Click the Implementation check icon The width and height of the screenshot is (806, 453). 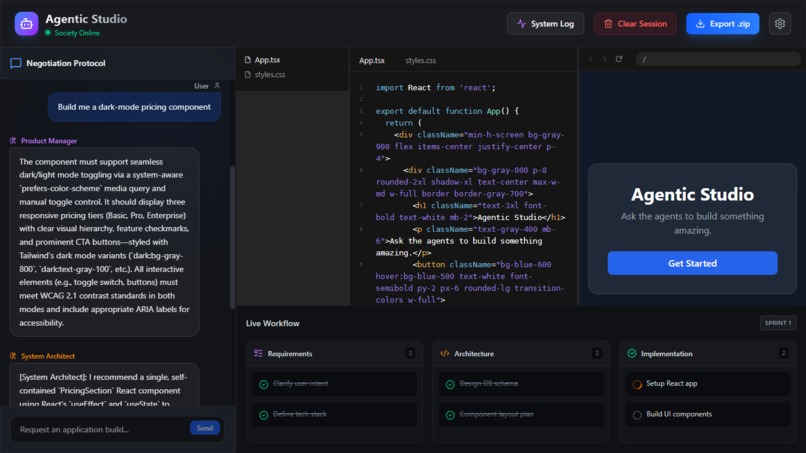click(x=632, y=353)
